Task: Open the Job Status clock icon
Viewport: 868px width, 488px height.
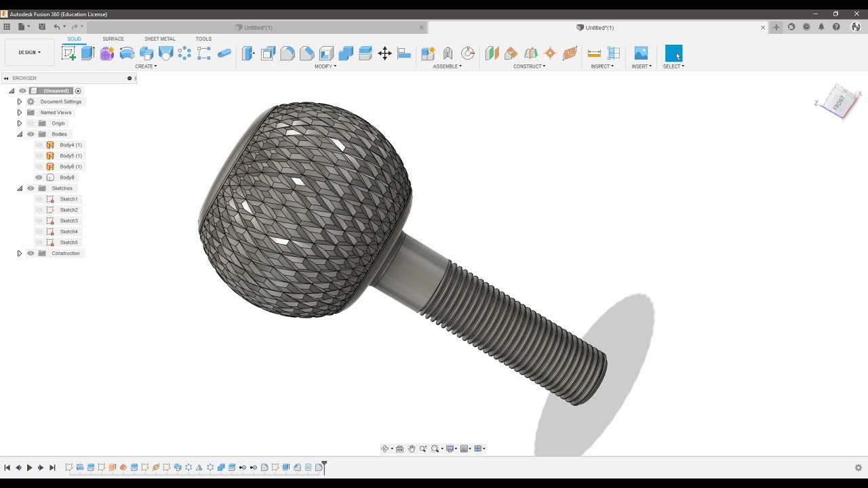Action: [x=806, y=27]
